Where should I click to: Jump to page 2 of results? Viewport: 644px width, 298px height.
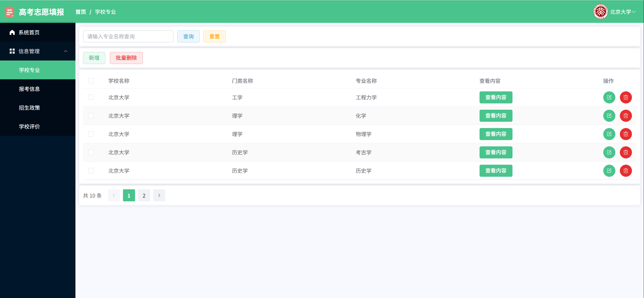(x=144, y=195)
